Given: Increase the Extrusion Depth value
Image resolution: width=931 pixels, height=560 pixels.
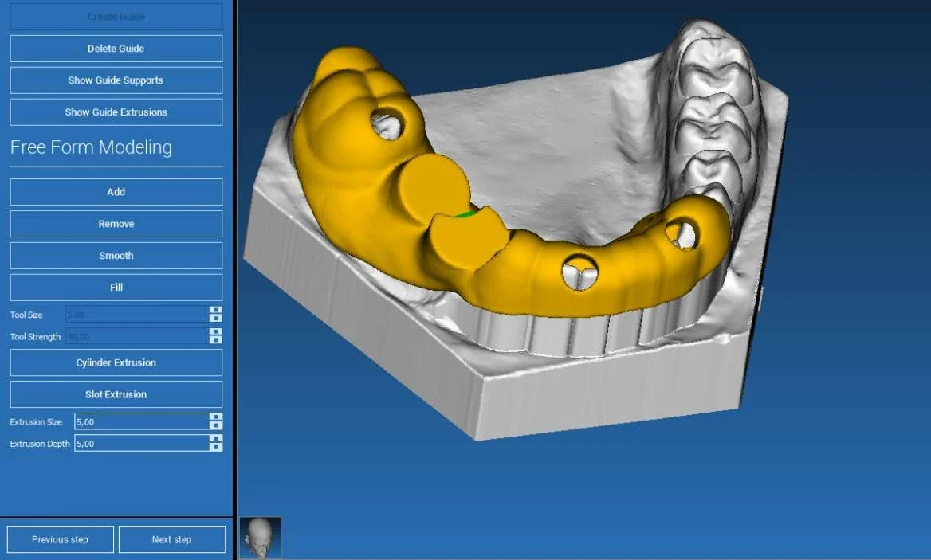Looking at the screenshot, I should (x=216, y=439).
